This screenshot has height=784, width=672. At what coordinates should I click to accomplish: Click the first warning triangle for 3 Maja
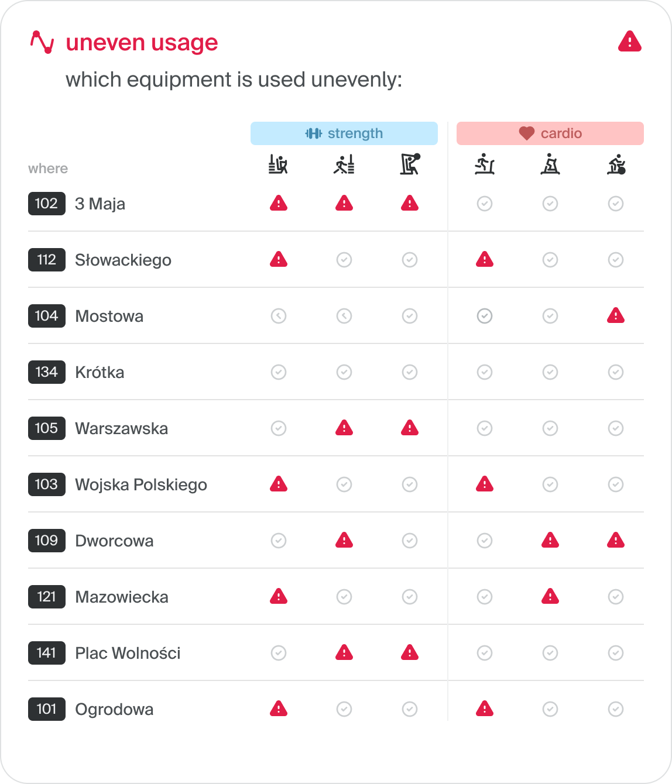279,204
